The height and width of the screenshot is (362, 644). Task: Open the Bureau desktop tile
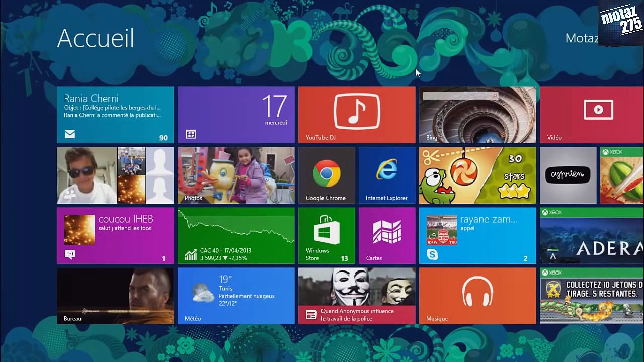(x=115, y=296)
